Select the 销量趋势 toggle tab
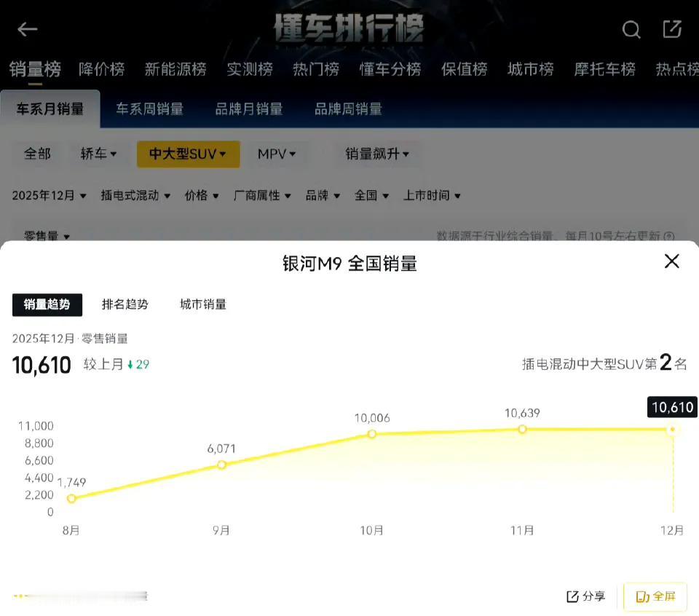Screen dimensions: 699x616 coord(47,304)
